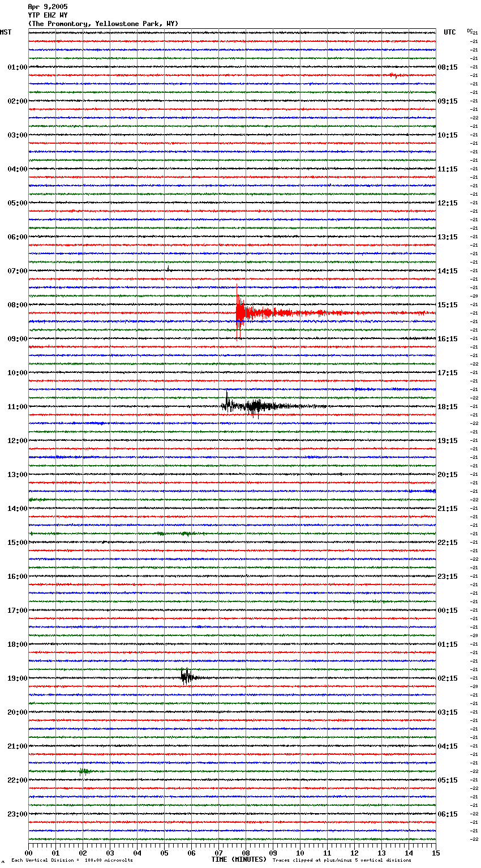481x868 pixels.
Task: Click the 09:15 UTC time label
Action: click(x=448, y=101)
